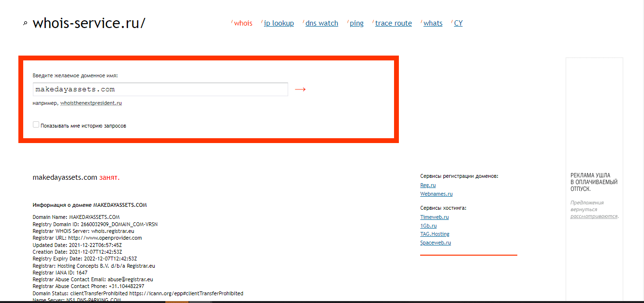Open the CY tool link
The width and height of the screenshot is (644, 303).
[458, 23]
